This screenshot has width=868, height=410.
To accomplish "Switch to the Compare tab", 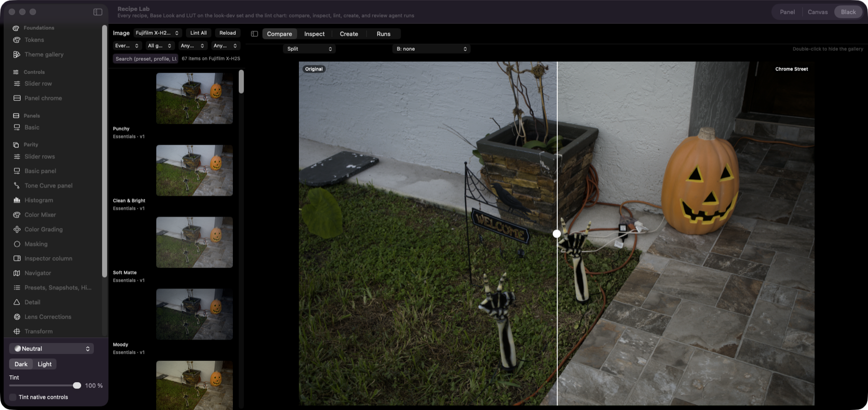I will click(x=280, y=34).
